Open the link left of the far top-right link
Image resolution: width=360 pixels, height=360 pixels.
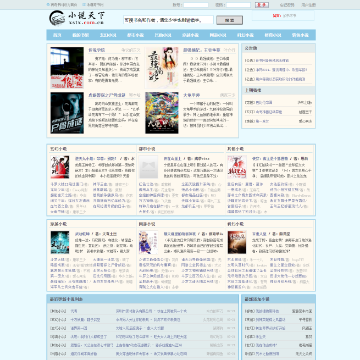click(x=287, y=5)
